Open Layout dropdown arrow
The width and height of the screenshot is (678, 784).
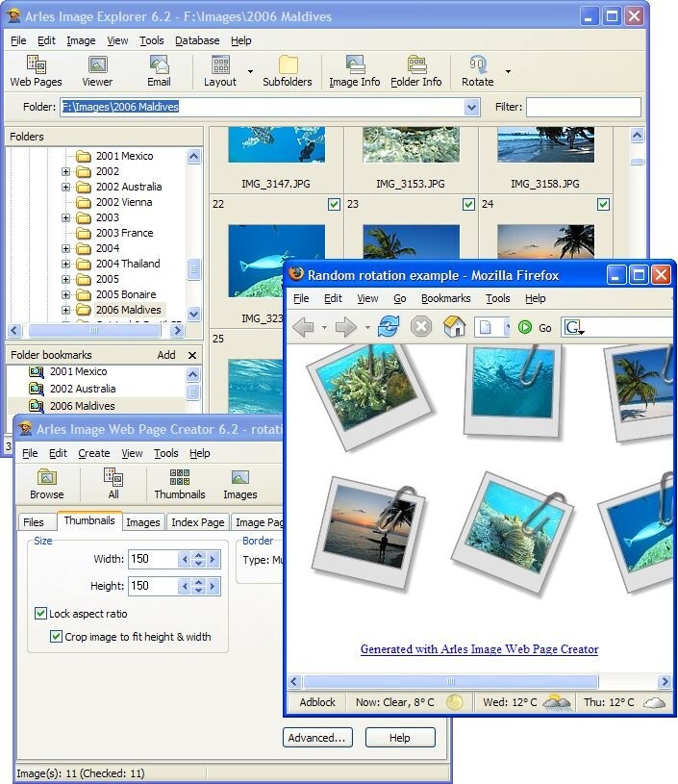(250, 71)
